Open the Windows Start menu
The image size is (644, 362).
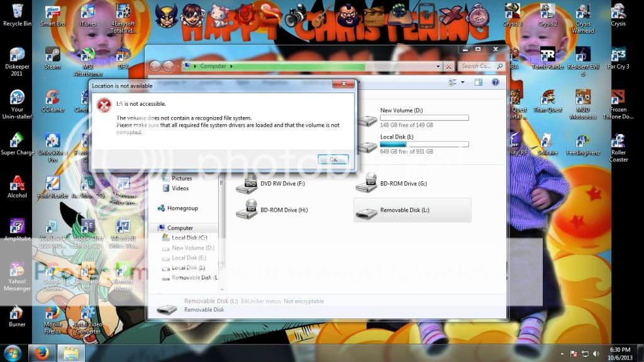pyautogui.click(x=13, y=353)
